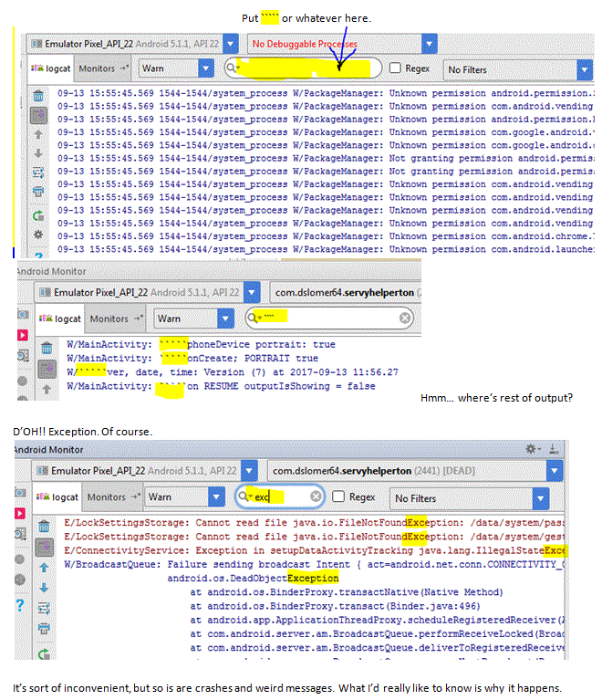
Task: Click log line 'on RESUME outputIsShowing = false'
Action: pos(221,386)
